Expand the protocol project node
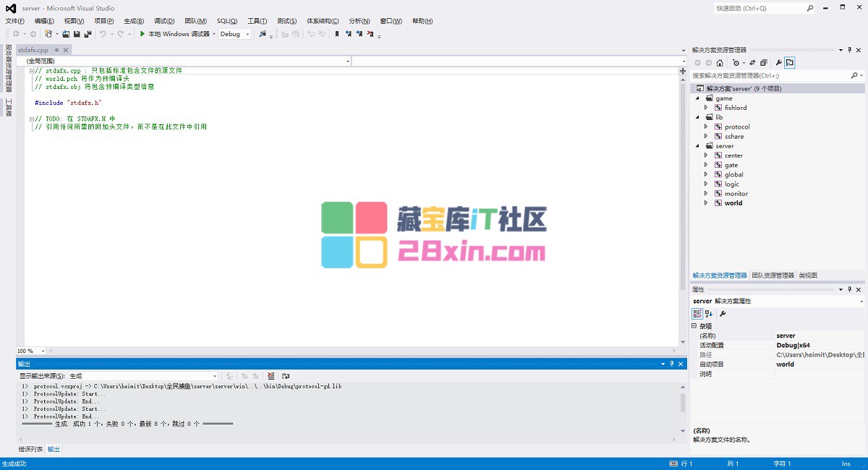 coord(707,127)
